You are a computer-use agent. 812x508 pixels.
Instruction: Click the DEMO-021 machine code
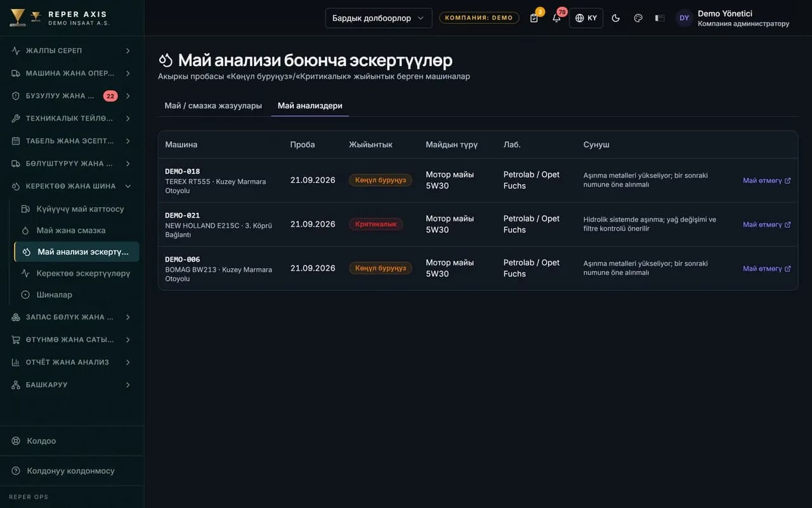[183, 215]
